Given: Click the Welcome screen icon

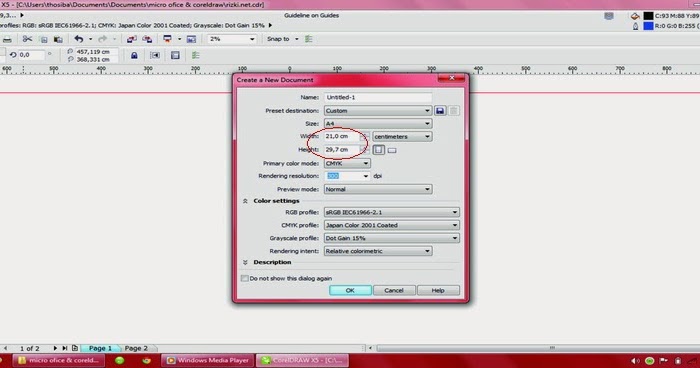Looking at the screenshot, I should [192, 39].
